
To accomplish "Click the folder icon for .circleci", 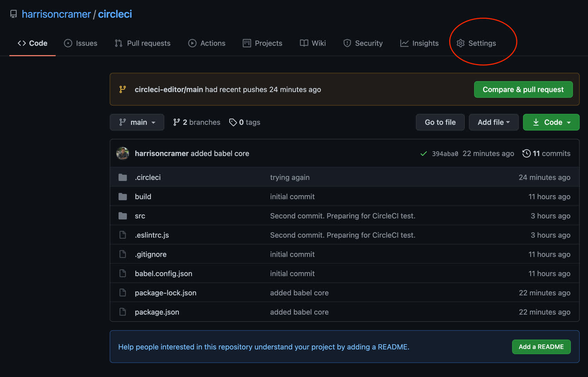I will (x=123, y=178).
